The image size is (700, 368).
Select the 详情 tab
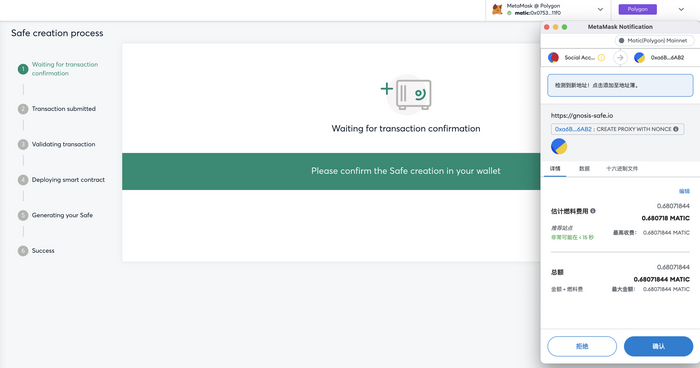pos(555,169)
